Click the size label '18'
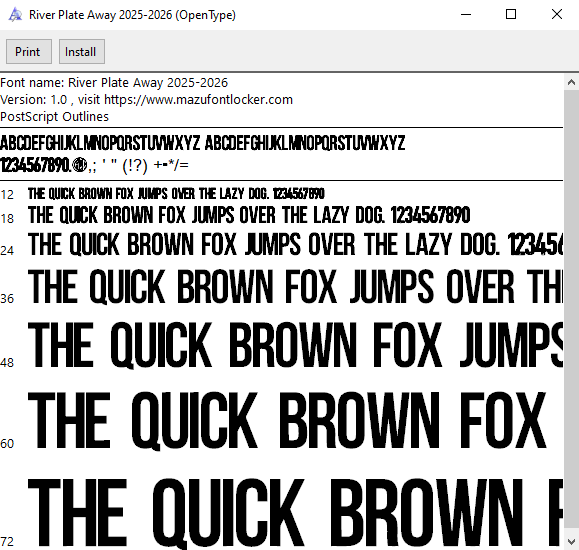 pos(7,219)
